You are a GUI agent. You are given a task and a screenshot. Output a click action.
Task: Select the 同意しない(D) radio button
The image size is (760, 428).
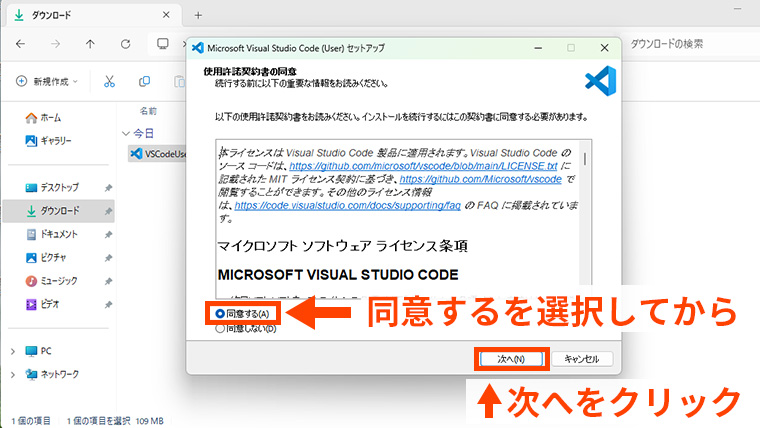(x=221, y=328)
